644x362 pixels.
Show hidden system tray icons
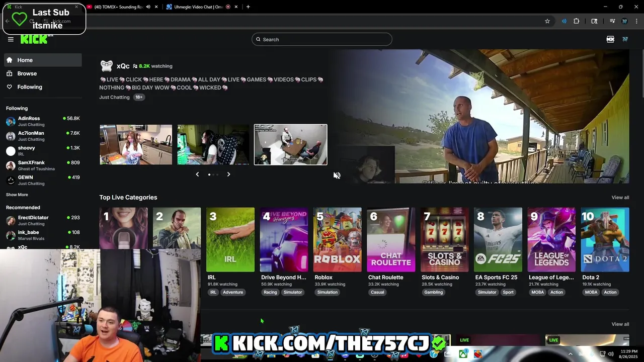[570, 354]
